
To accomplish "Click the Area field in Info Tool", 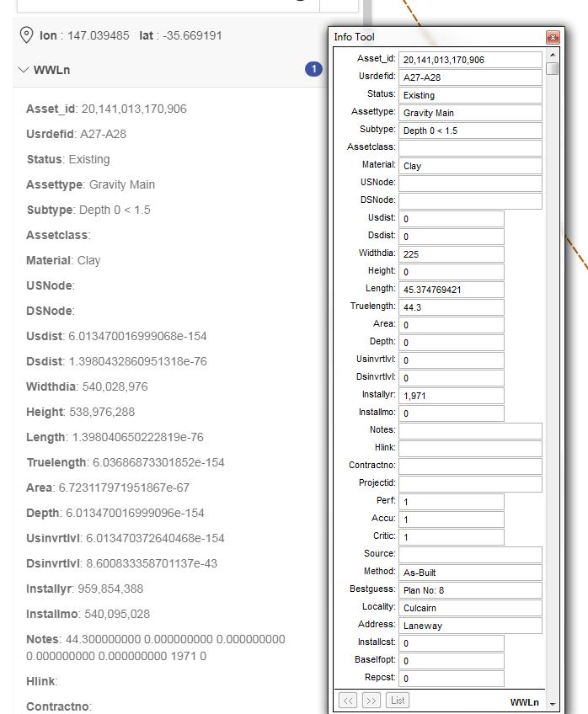I will [x=452, y=325].
